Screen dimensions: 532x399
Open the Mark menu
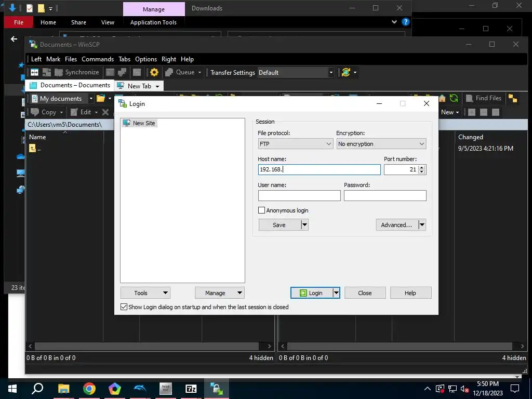pos(54,59)
